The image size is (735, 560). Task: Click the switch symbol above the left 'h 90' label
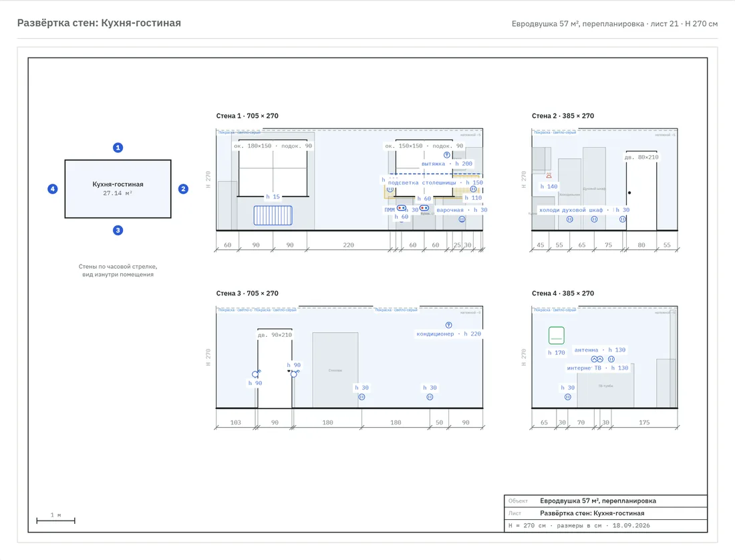click(255, 374)
